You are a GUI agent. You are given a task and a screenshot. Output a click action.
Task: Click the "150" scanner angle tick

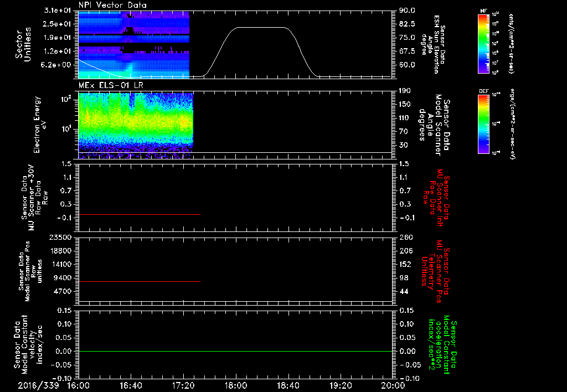(405, 104)
